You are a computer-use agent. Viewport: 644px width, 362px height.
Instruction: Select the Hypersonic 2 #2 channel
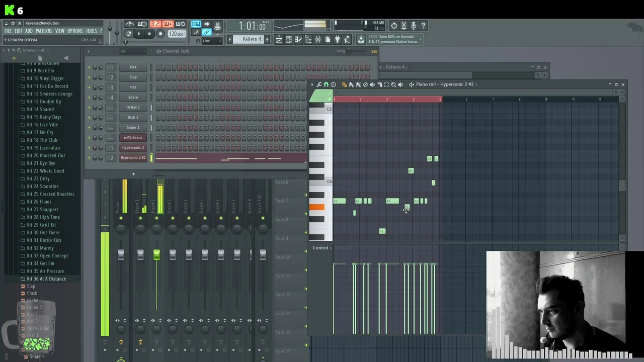point(133,158)
